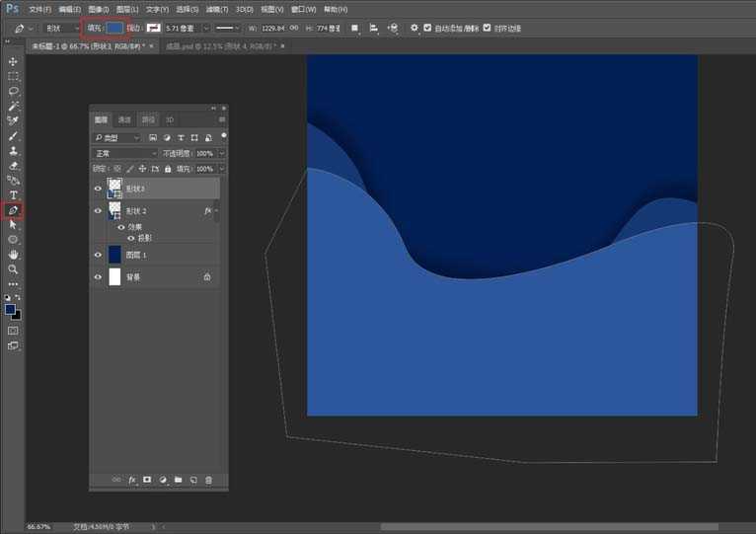Add a layer style via fx icon

(131, 480)
